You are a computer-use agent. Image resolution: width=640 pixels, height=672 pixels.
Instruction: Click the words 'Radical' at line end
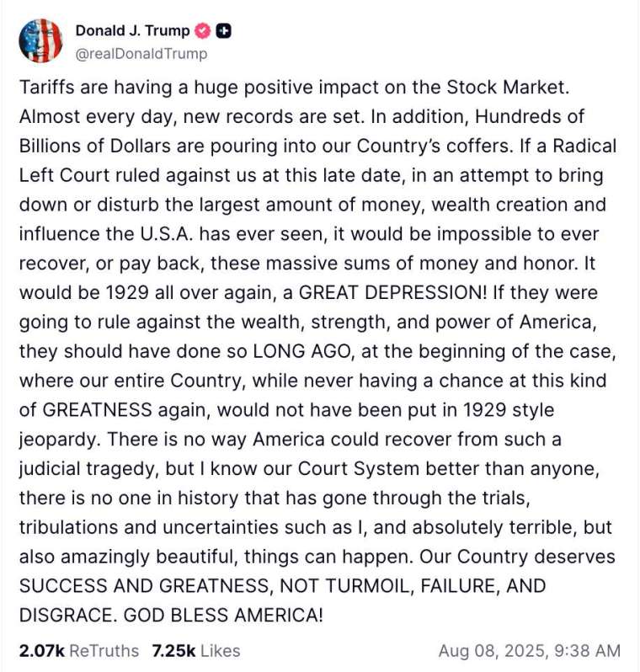[x=584, y=147]
